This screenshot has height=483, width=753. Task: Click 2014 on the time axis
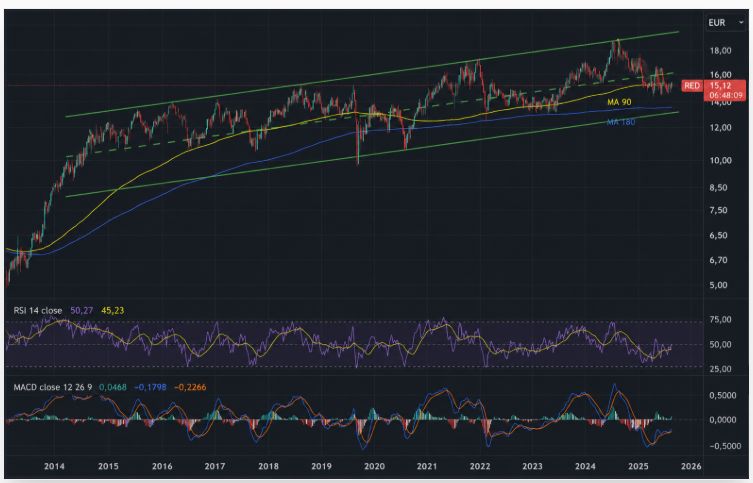tap(54, 466)
